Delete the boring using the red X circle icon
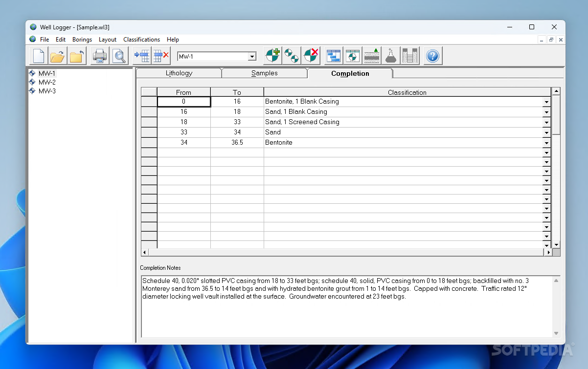 (x=311, y=56)
